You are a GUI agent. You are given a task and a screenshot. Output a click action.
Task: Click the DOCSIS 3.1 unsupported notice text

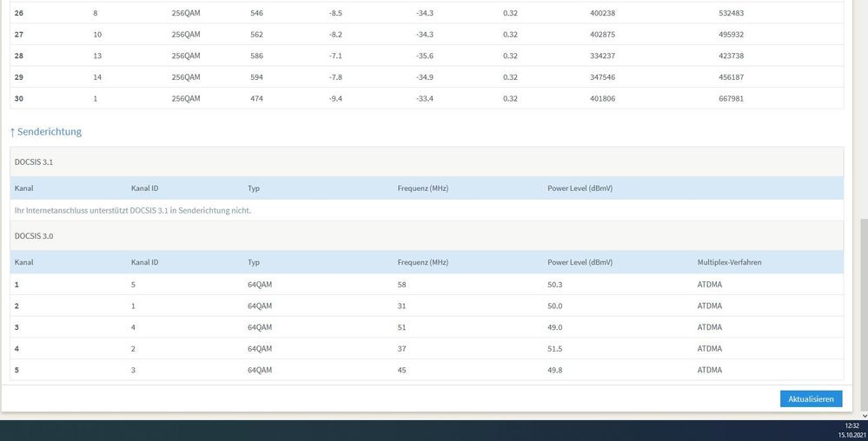[x=133, y=210]
